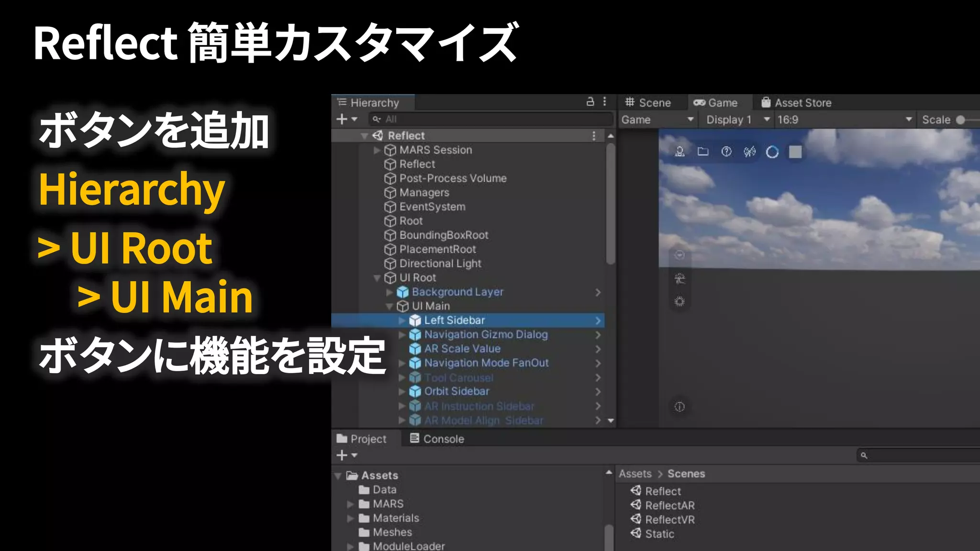This screenshot has width=980, height=551.
Task: Click the info icon at bottom of Game view
Action: point(679,407)
